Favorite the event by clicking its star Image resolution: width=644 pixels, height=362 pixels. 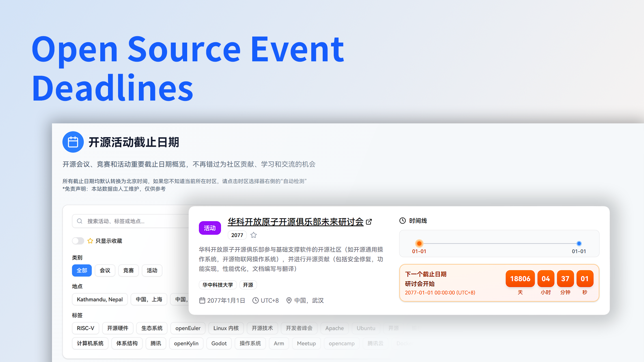pos(253,235)
